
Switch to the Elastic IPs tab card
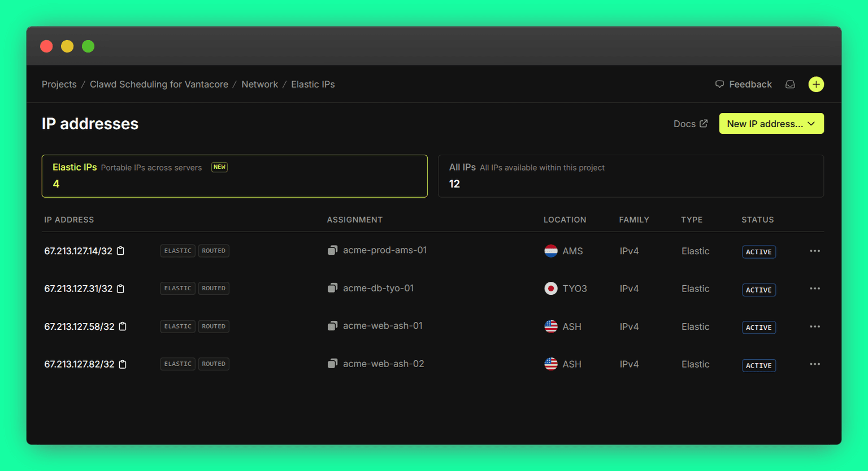[x=234, y=176]
